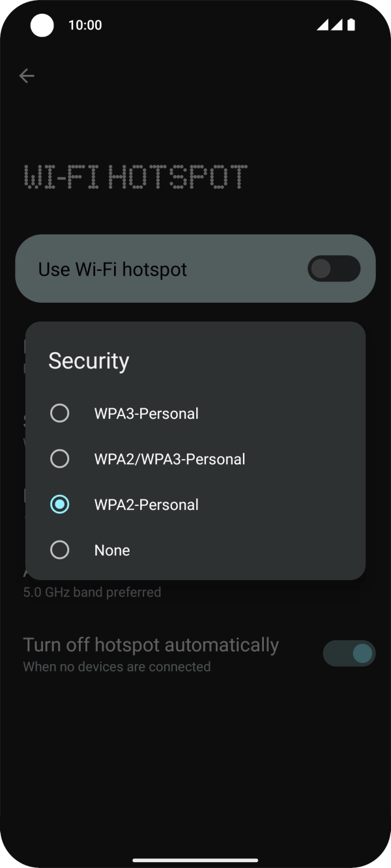Select WPA3-Personal security
Screen dimensions: 391x868
pyautogui.click(x=146, y=413)
